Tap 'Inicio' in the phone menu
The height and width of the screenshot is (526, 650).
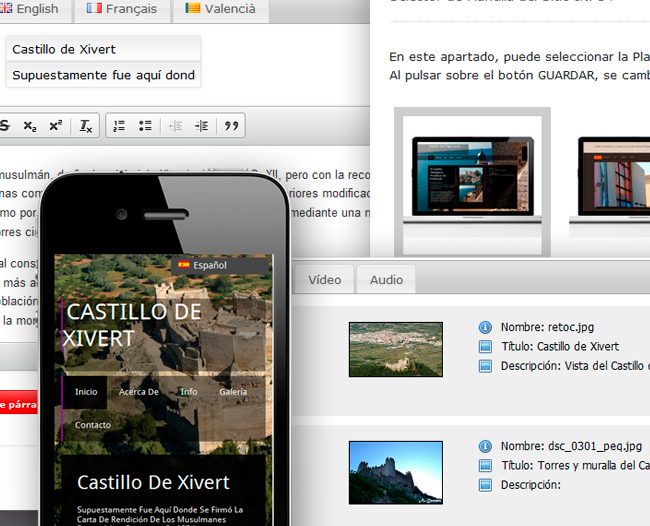tap(85, 392)
